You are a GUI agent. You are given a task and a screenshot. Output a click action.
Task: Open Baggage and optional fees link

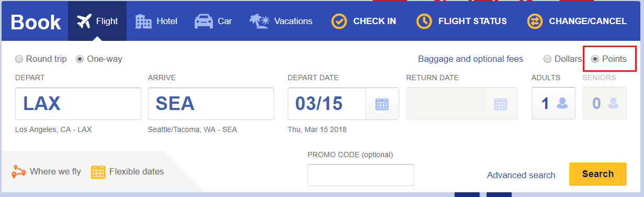tap(470, 59)
